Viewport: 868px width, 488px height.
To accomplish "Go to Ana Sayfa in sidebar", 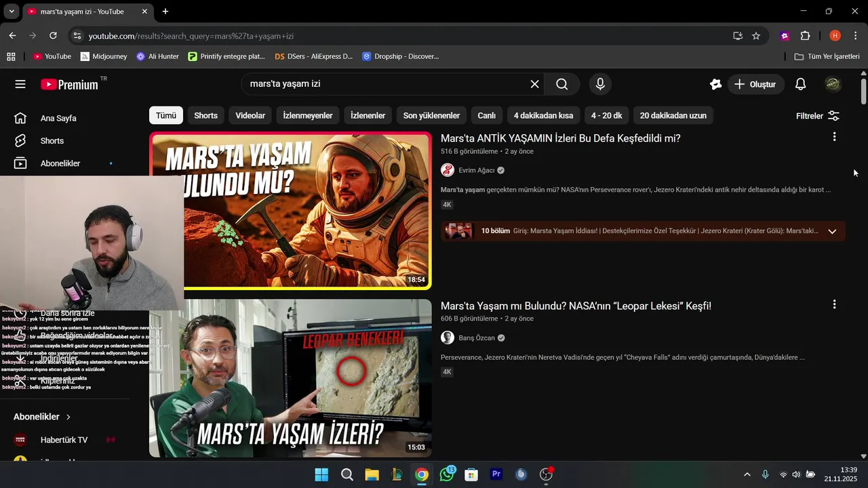I will pyautogui.click(x=58, y=118).
